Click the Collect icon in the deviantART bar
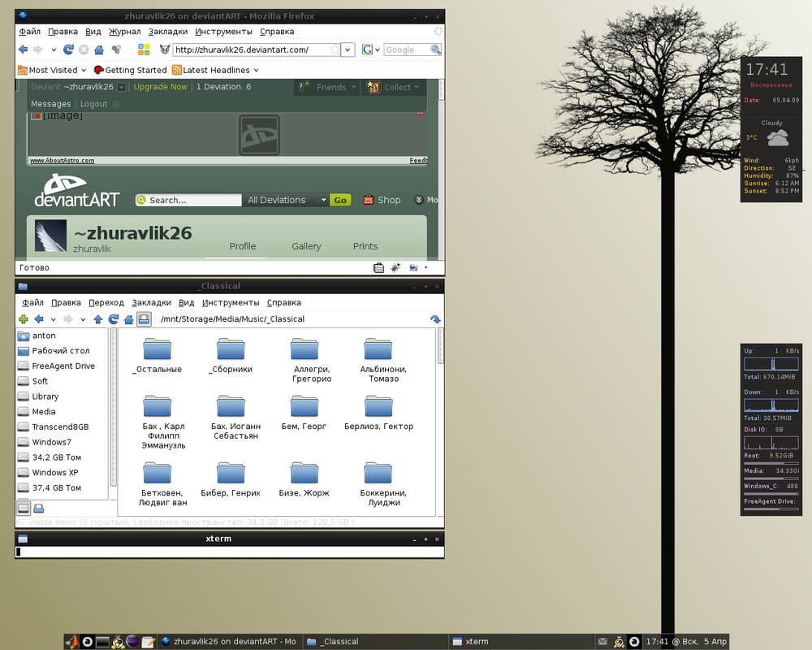 pyautogui.click(x=374, y=87)
